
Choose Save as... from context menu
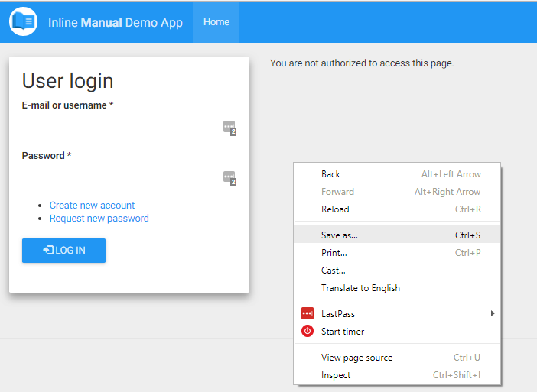397,235
